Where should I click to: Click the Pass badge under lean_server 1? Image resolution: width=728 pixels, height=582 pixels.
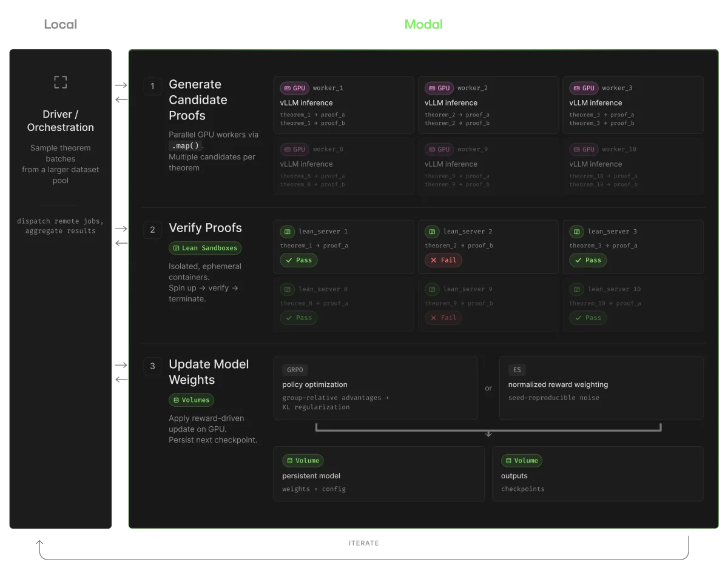[298, 260]
